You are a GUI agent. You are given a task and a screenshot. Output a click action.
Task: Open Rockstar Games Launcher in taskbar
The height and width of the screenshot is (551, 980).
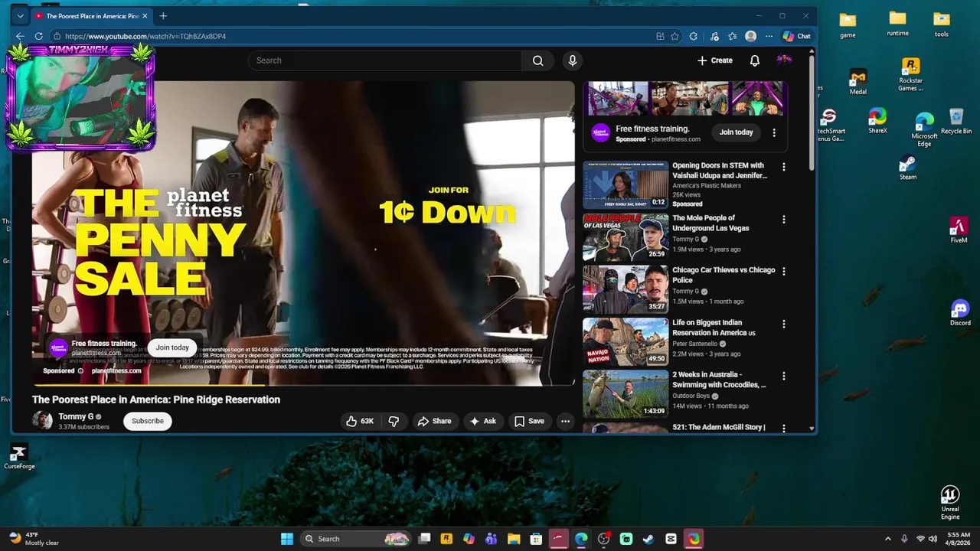pos(446,539)
